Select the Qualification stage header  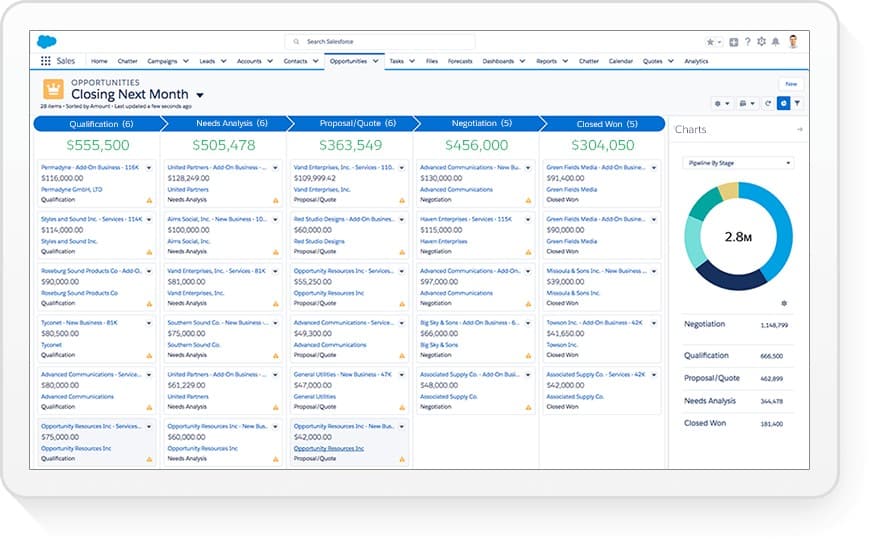(101, 124)
